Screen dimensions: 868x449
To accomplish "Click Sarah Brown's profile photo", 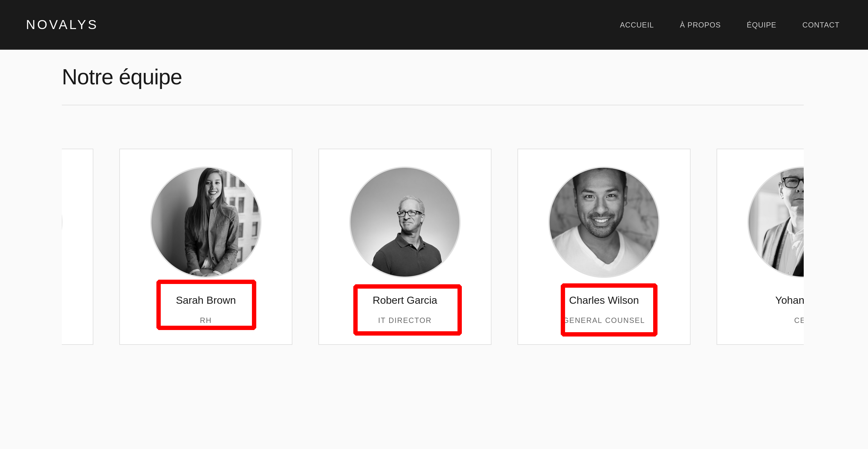I will click(206, 222).
